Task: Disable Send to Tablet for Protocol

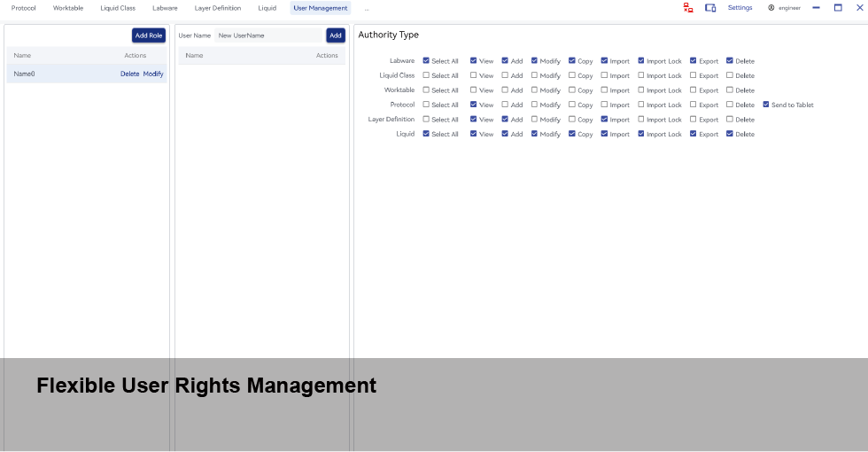Action: (766, 105)
